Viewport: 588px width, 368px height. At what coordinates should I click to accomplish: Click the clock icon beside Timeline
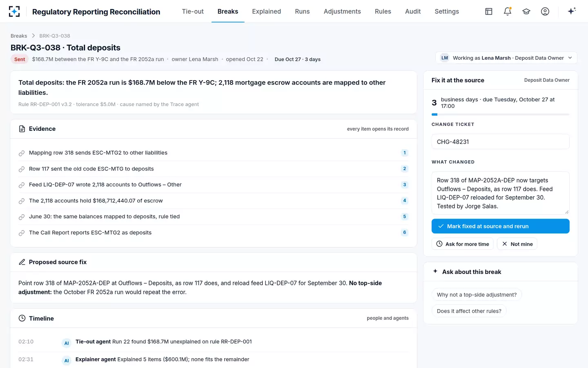22,318
